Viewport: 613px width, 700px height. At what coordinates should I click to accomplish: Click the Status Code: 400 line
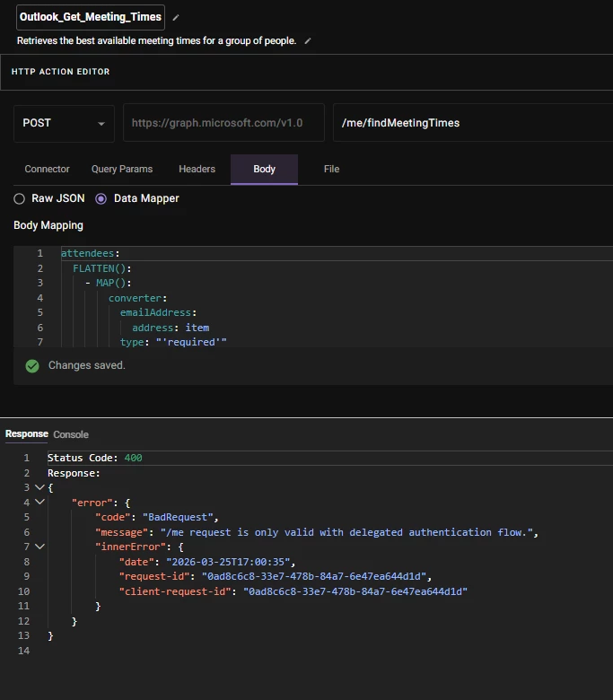tap(94, 458)
